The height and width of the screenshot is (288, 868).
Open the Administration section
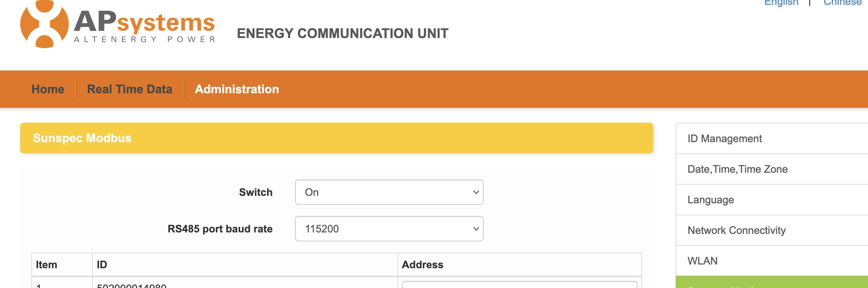(x=237, y=89)
